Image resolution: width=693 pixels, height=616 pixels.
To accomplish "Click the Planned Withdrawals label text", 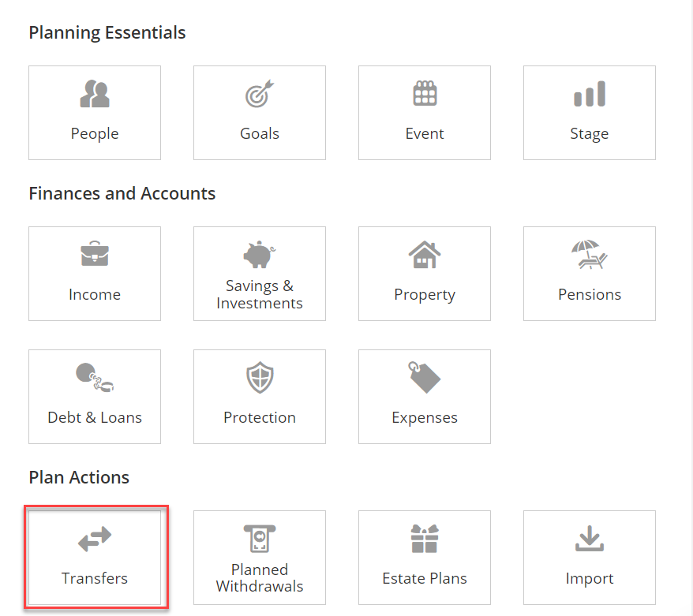I will (260, 577).
